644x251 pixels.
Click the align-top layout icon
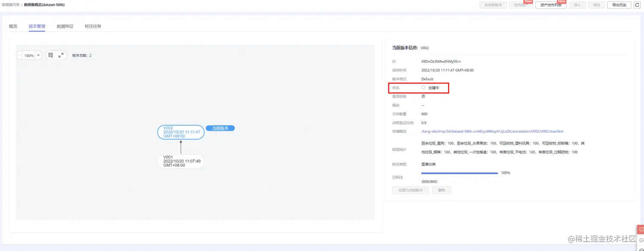(51, 55)
